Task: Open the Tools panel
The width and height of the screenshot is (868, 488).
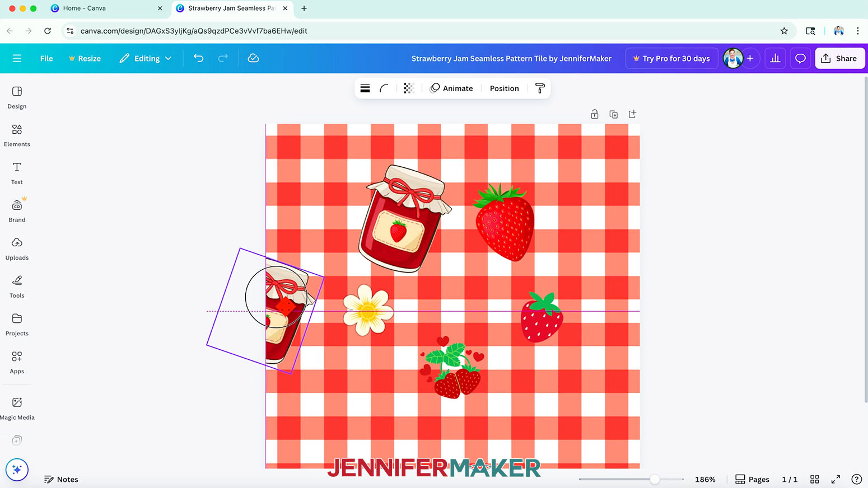Action: coord(17,287)
